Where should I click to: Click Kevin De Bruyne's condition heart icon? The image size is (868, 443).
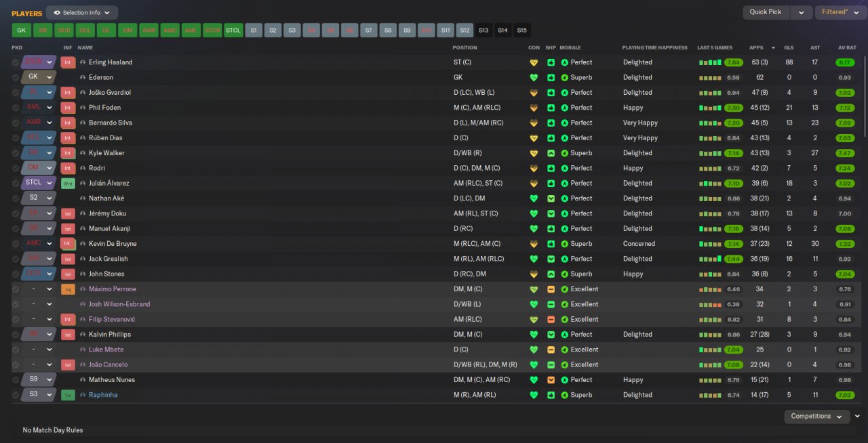coord(534,244)
